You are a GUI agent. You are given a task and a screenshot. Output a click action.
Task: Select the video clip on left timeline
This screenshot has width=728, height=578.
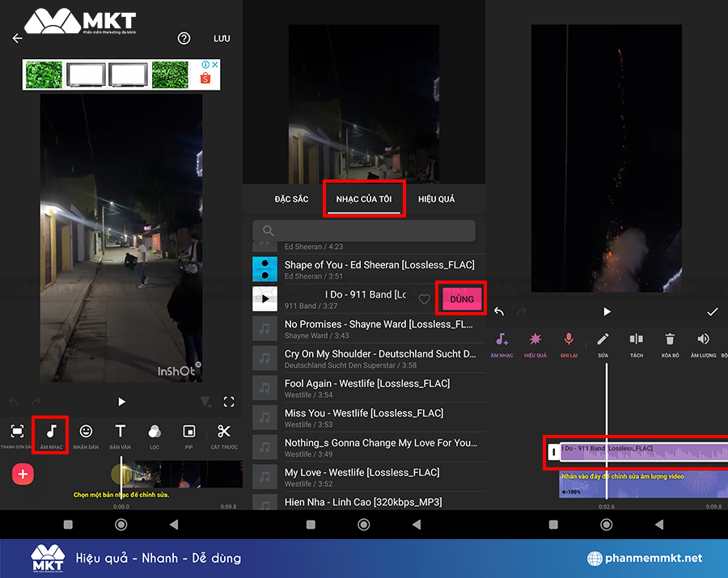click(181, 474)
